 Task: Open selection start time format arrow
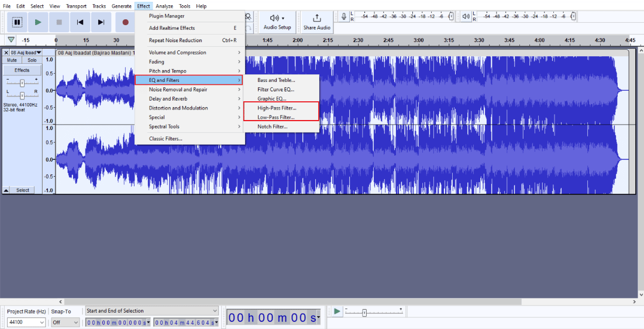(x=148, y=323)
